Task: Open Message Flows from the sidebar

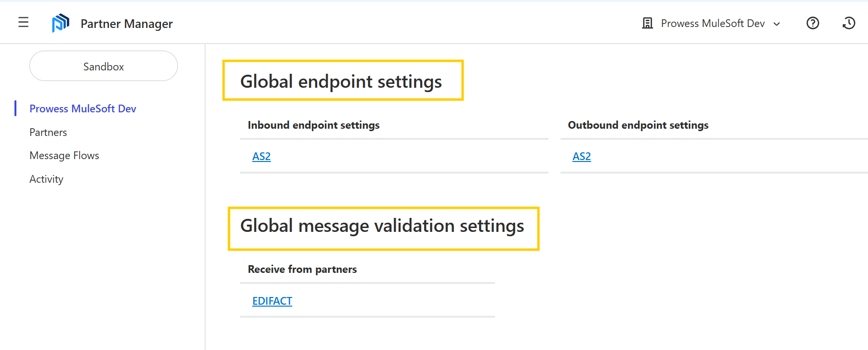Action: [x=64, y=155]
